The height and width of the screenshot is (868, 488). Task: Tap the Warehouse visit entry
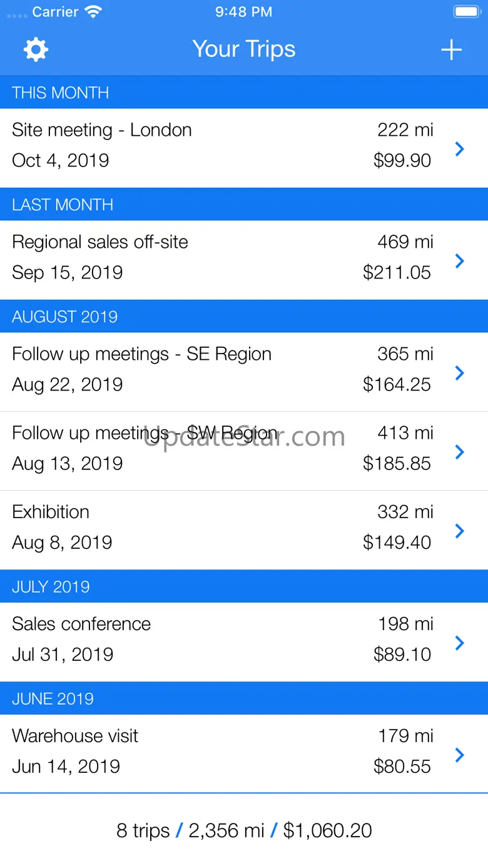tap(75, 736)
